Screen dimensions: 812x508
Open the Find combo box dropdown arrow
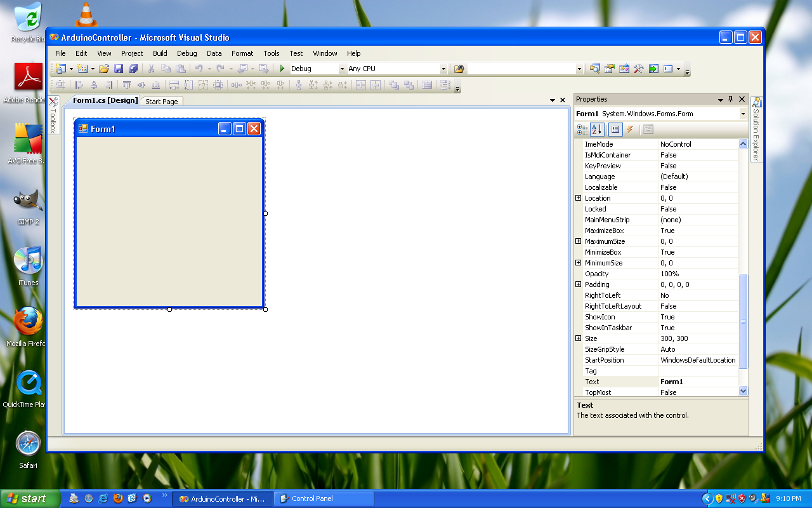pyautogui.click(x=579, y=69)
